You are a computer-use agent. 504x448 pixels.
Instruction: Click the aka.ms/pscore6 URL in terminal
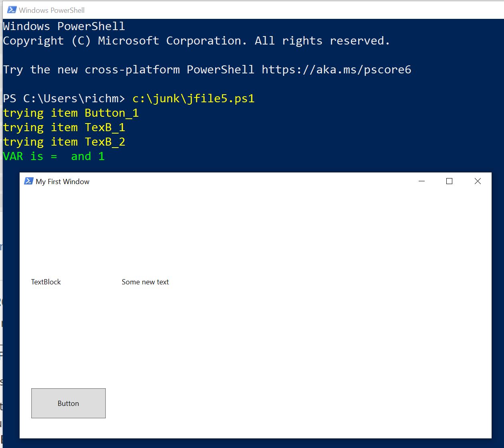coord(337,69)
